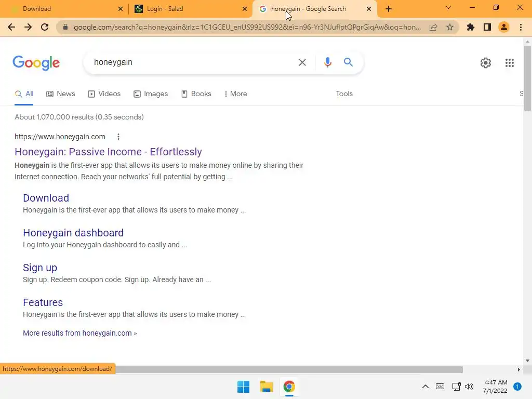Go forward to next page
Screen dimensions: 532x399
(28, 27)
